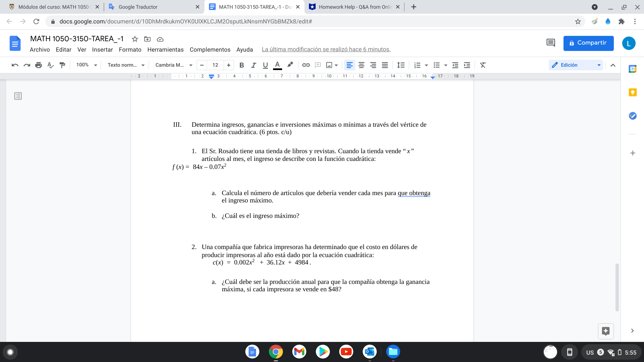Toggle italic formatting
This screenshot has width=644, height=362.
click(x=253, y=65)
